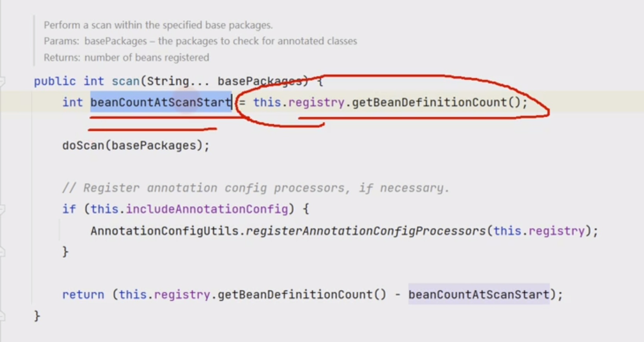Screen dimensions: 644x342
Task: Click the includeAnnotationConfig field in if condition
Action: tap(207, 209)
